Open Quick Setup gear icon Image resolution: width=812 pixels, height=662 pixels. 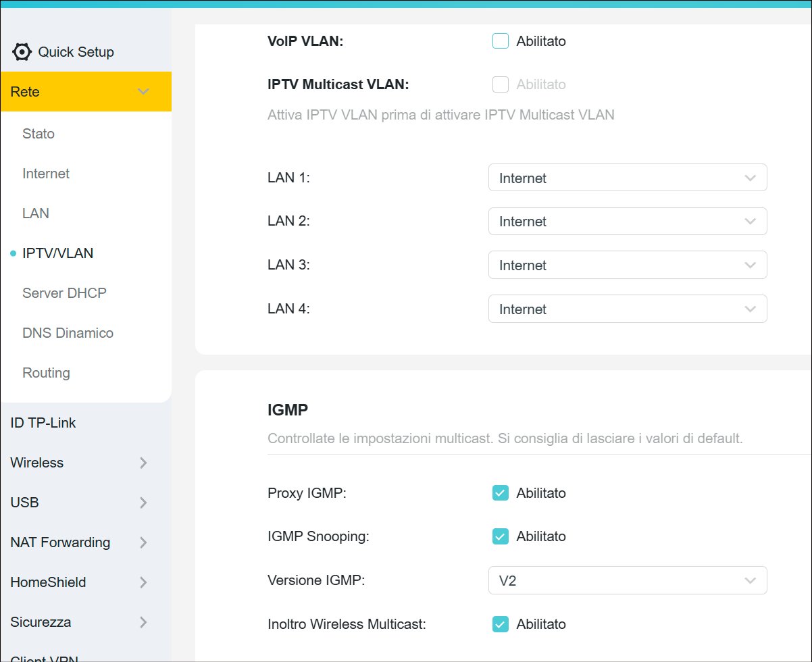coord(22,52)
